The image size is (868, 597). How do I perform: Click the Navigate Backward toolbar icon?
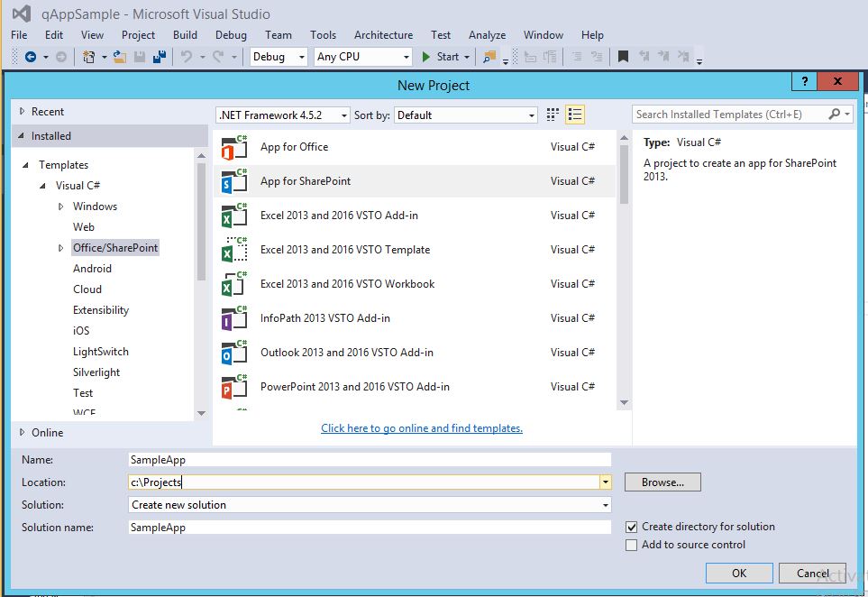(x=31, y=57)
